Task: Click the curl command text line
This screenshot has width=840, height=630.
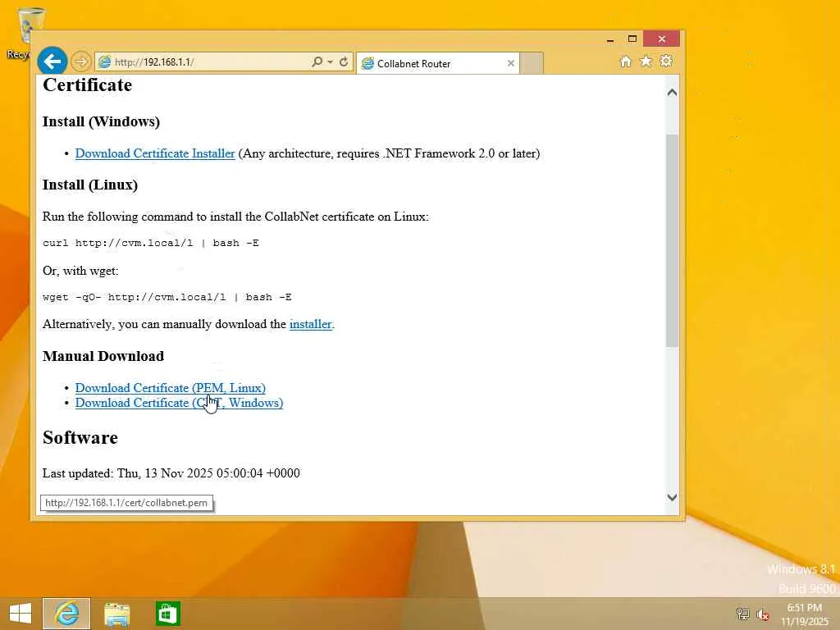Action: tap(151, 243)
